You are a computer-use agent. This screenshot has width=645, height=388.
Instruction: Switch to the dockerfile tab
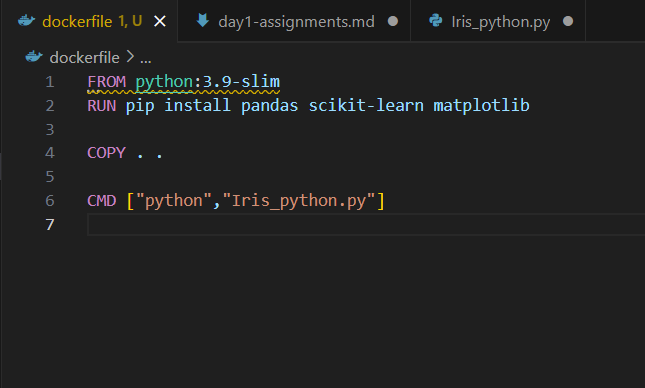89,21
